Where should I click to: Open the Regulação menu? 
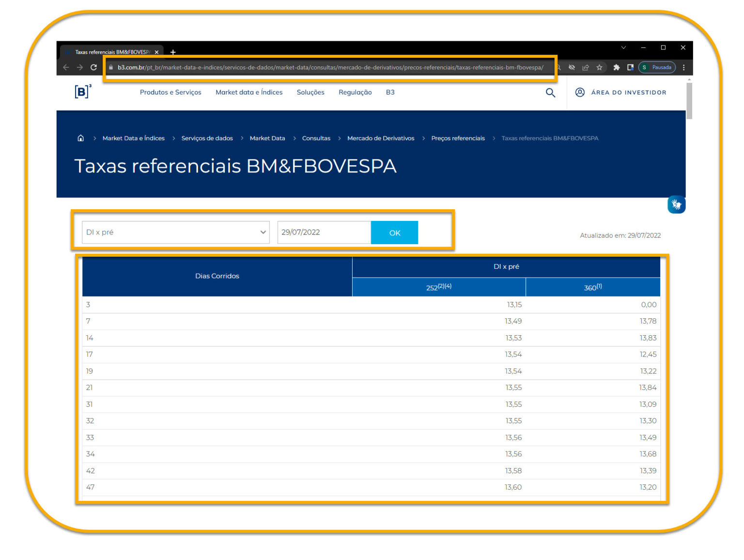355,92
